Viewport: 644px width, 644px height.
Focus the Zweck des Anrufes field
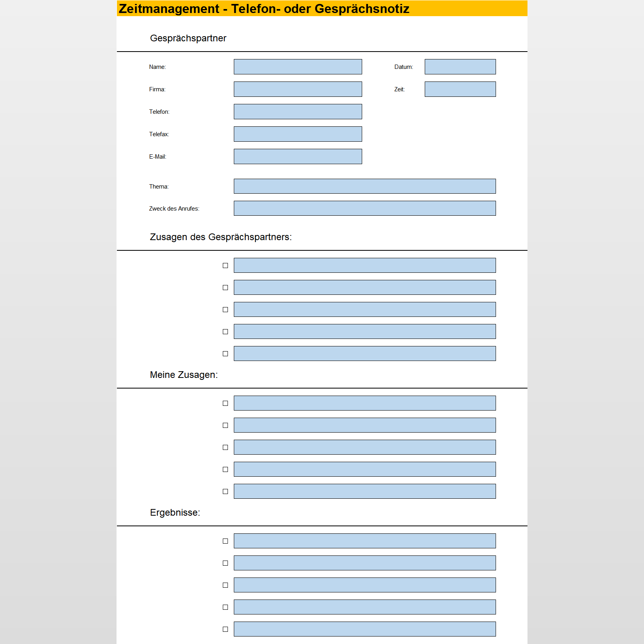click(x=365, y=208)
